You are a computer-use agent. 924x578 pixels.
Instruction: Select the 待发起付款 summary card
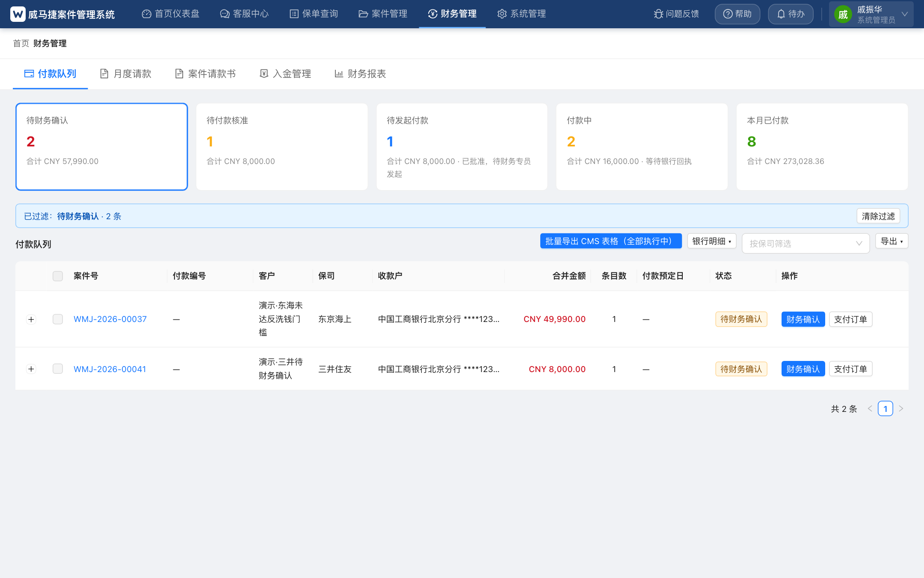tap(462, 147)
